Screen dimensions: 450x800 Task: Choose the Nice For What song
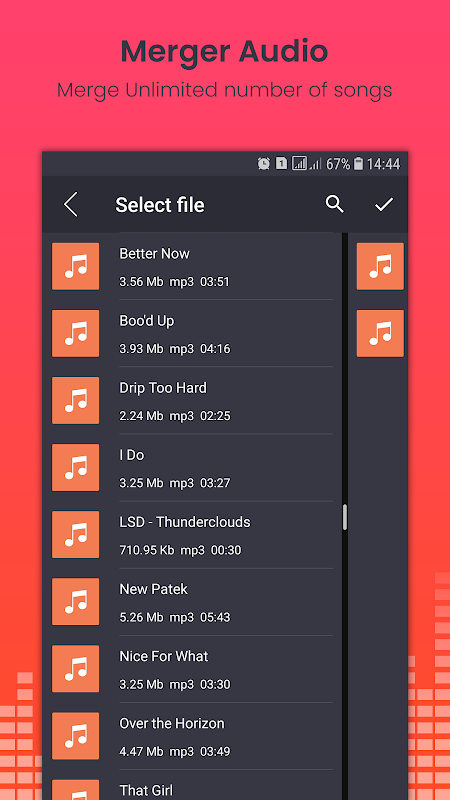pyautogui.click(x=192, y=669)
